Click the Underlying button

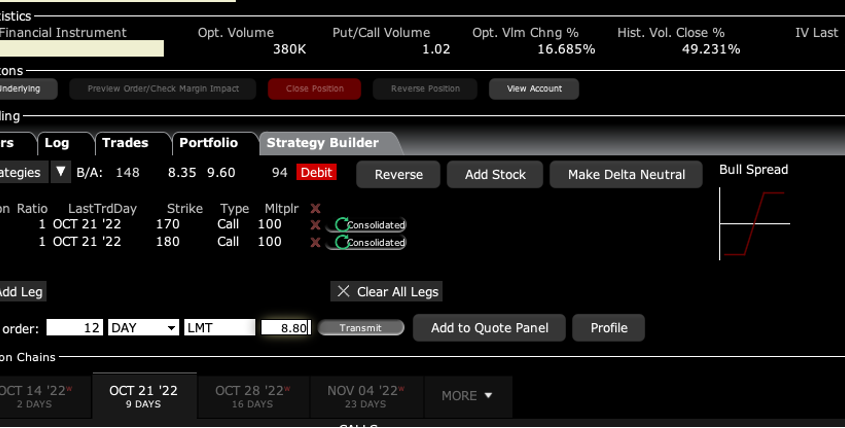(27, 89)
